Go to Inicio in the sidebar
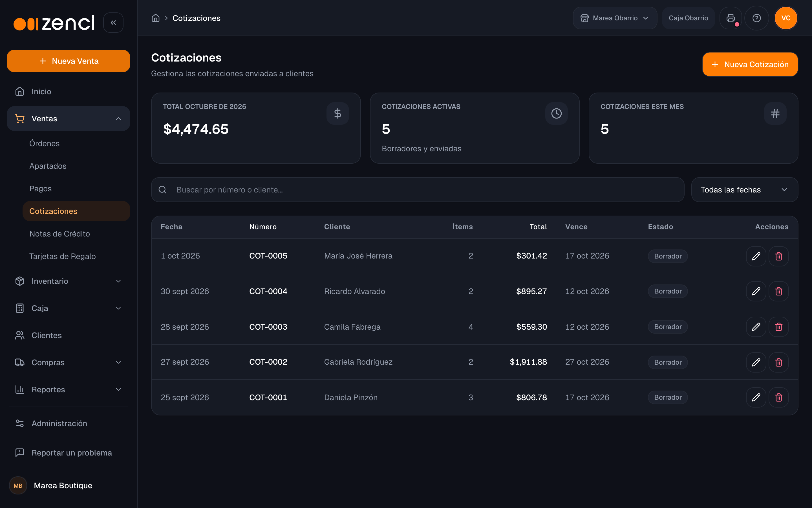 69,91
